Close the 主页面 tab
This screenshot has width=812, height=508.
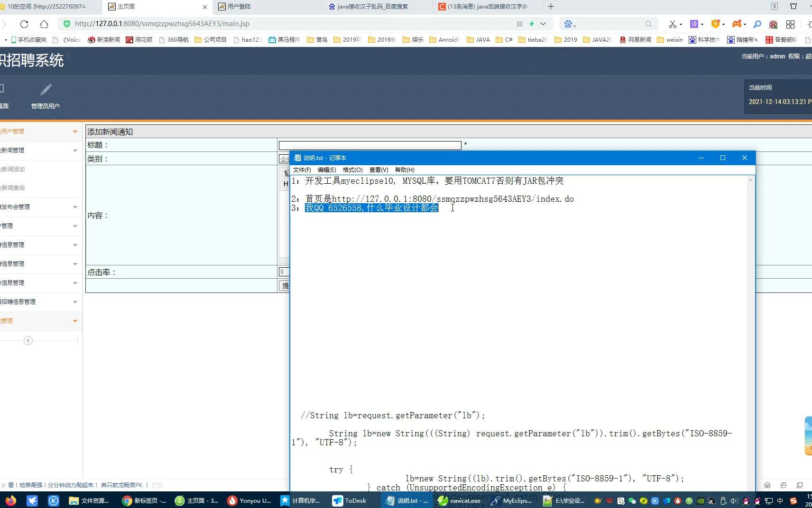tap(205, 7)
